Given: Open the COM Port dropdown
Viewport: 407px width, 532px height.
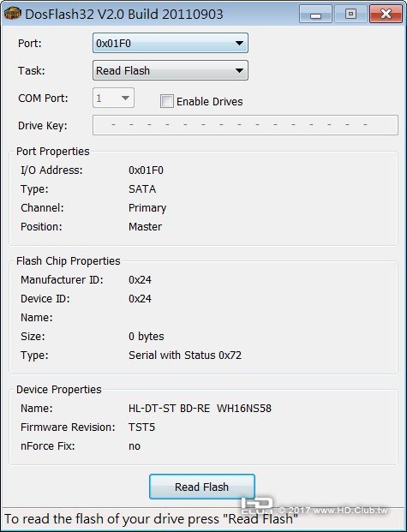Looking at the screenshot, I should [x=113, y=98].
